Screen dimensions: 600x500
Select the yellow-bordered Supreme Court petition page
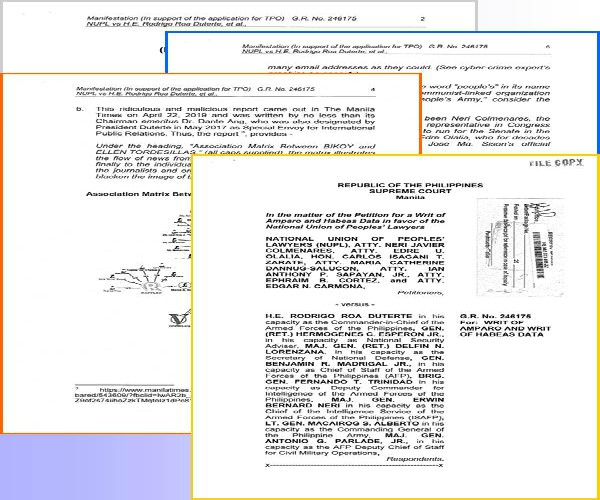click(395, 327)
